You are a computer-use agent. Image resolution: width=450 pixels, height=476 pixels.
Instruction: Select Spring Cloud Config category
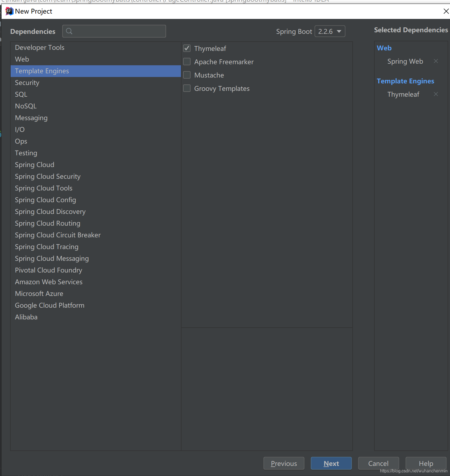point(96,200)
